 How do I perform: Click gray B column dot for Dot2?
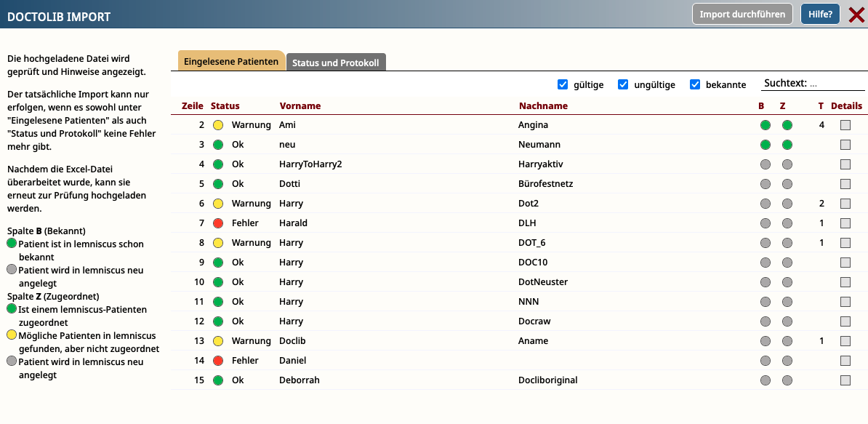click(765, 204)
